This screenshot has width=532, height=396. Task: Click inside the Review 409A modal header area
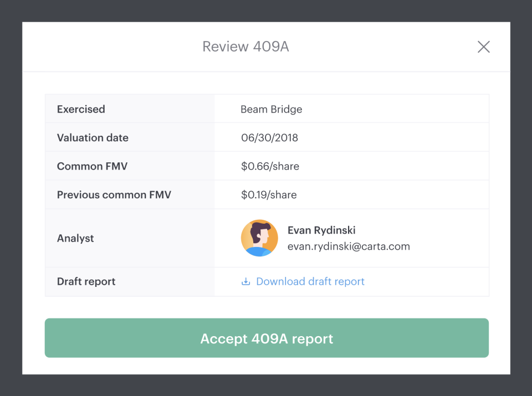(139, 47)
